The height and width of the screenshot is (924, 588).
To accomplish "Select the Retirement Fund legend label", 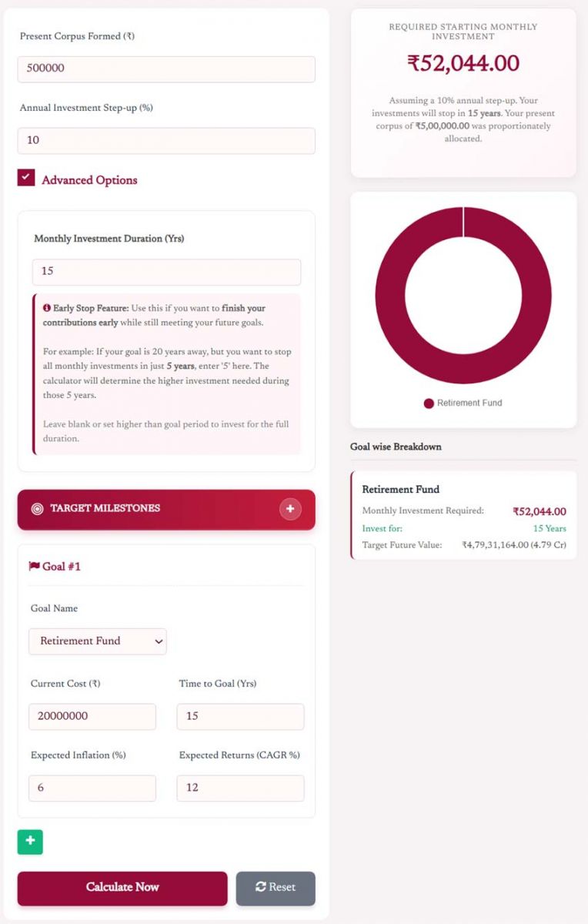I will (473, 403).
